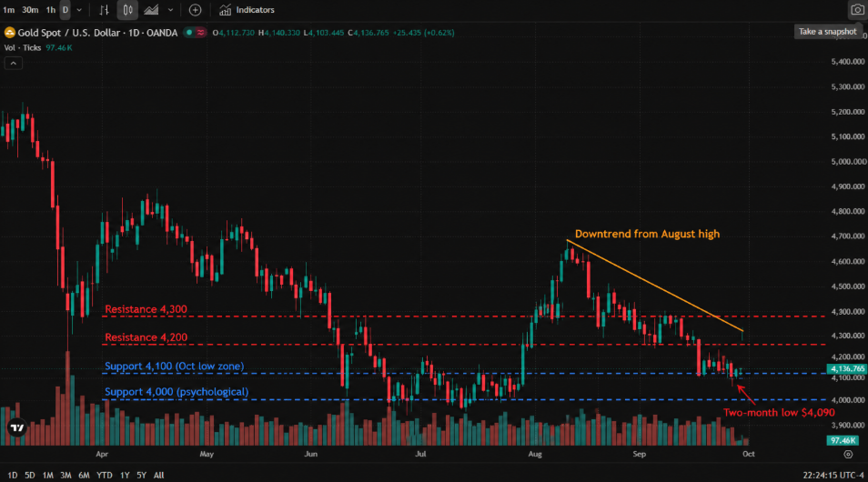Viewport: 868px width, 482px height.
Task: Click the H4,140.330 high value
Action: 279,33
